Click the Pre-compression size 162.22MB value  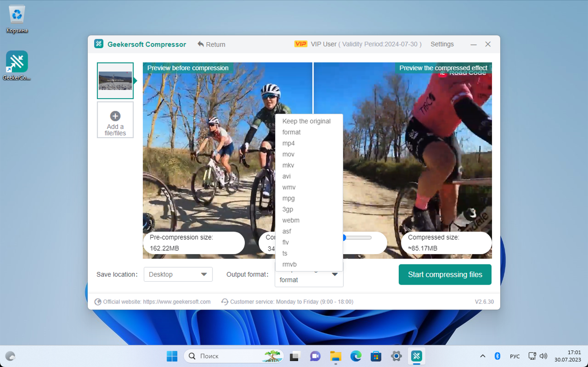coord(164,248)
